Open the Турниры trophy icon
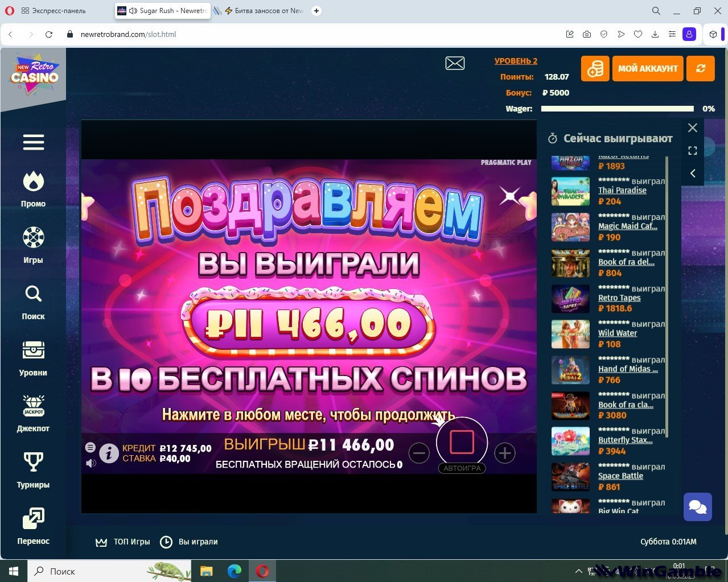 pyautogui.click(x=33, y=463)
